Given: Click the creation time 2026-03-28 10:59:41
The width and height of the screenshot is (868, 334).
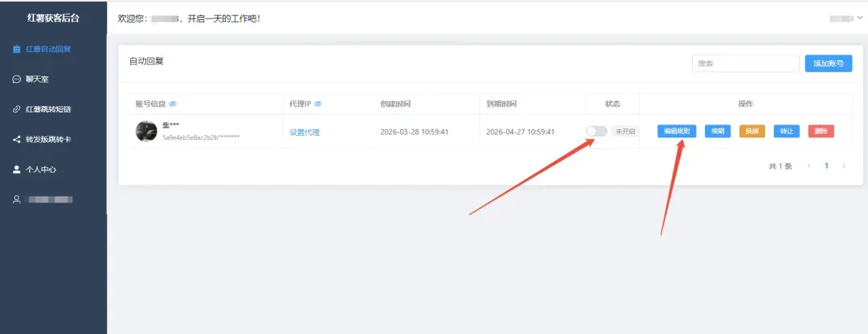Looking at the screenshot, I should click(x=414, y=132).
